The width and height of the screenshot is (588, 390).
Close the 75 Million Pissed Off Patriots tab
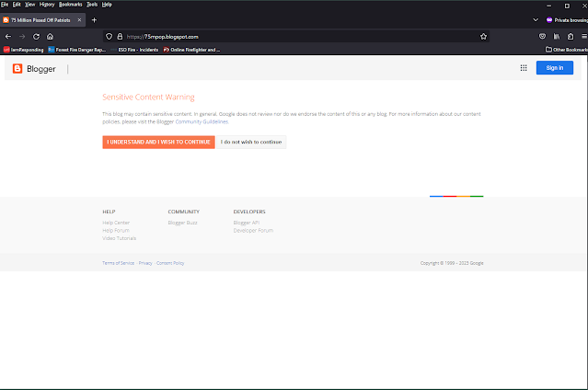[79, 20]
